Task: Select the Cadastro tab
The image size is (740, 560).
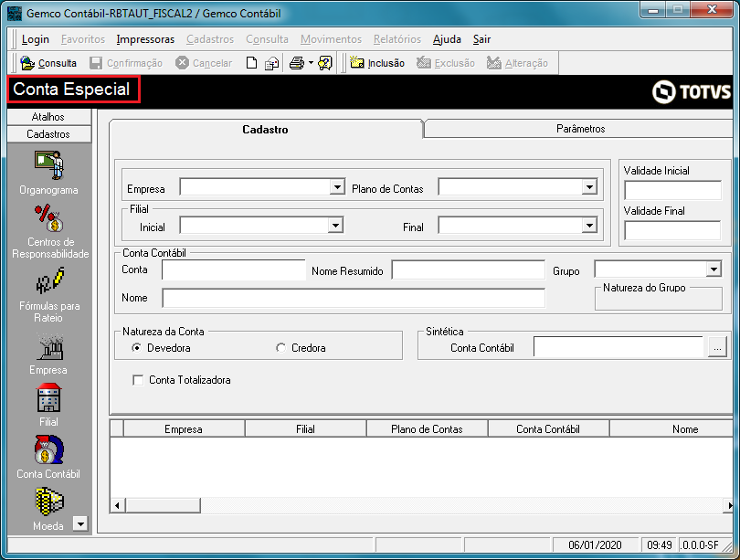Action: (x=265, y=130)
